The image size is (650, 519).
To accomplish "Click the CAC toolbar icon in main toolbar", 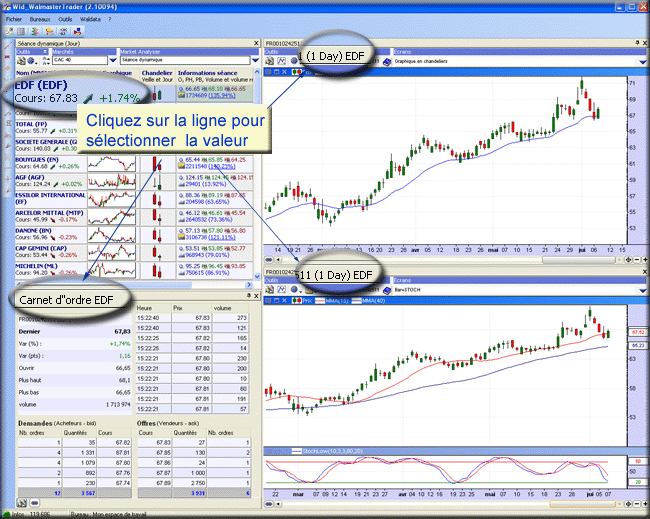I will [63, 31].
